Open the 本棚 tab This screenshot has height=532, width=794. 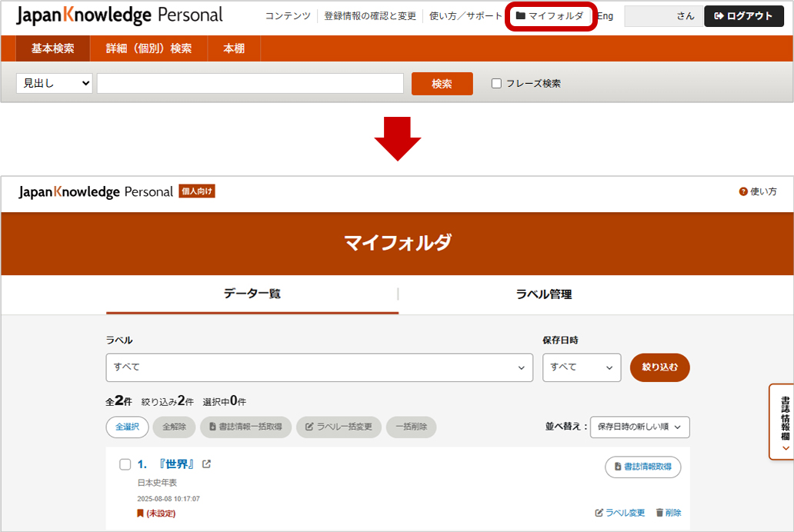point(233,47)
